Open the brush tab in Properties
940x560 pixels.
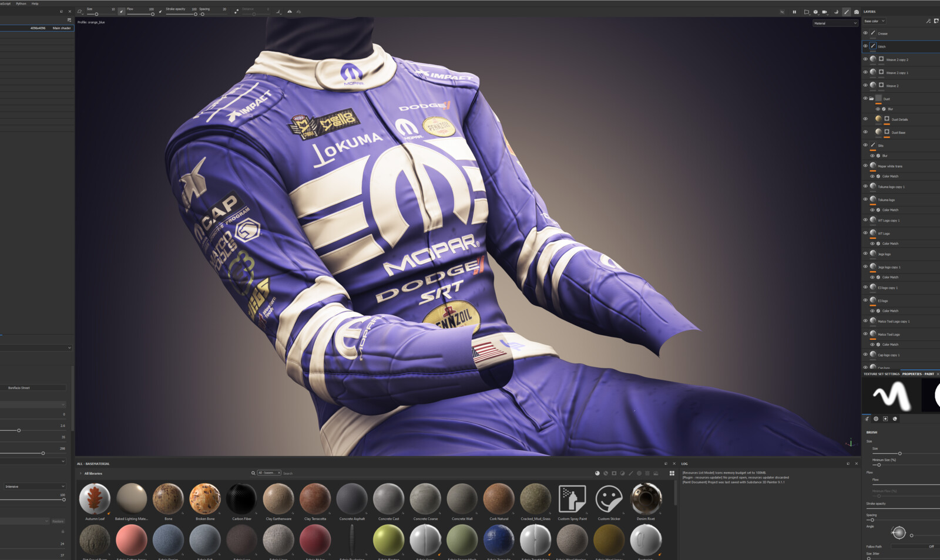[x=867, y=419]
